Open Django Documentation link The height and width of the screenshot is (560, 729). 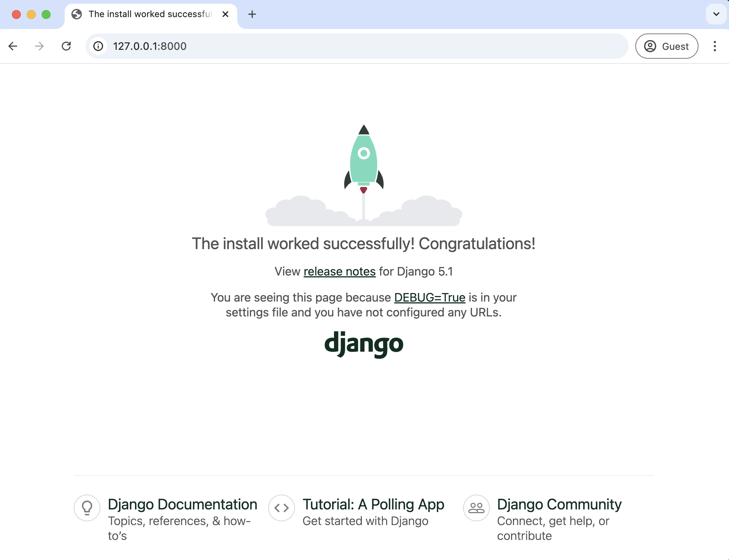(182, 504)
